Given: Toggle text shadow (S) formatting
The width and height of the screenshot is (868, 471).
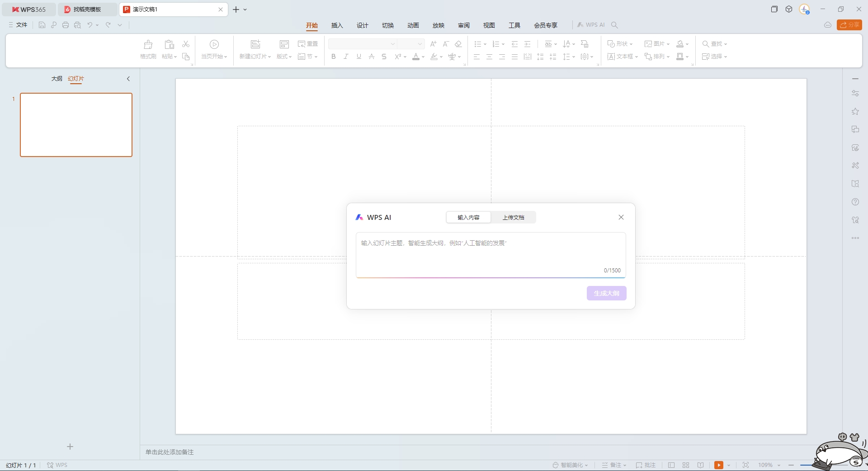Looking at the screenshot, I should coord(384,57).
